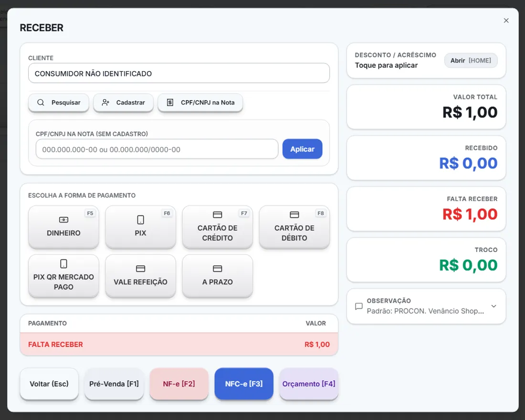Viewport: 525px width, 420px height.
Task: Click the banknote icon on DINHEIRO
Action: pos(63,220)
